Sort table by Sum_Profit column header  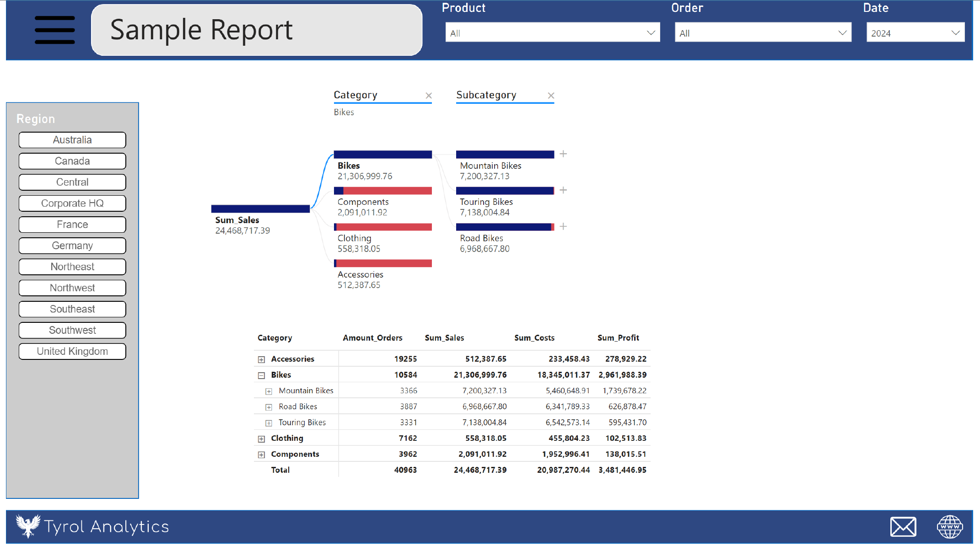pos(618,338)
